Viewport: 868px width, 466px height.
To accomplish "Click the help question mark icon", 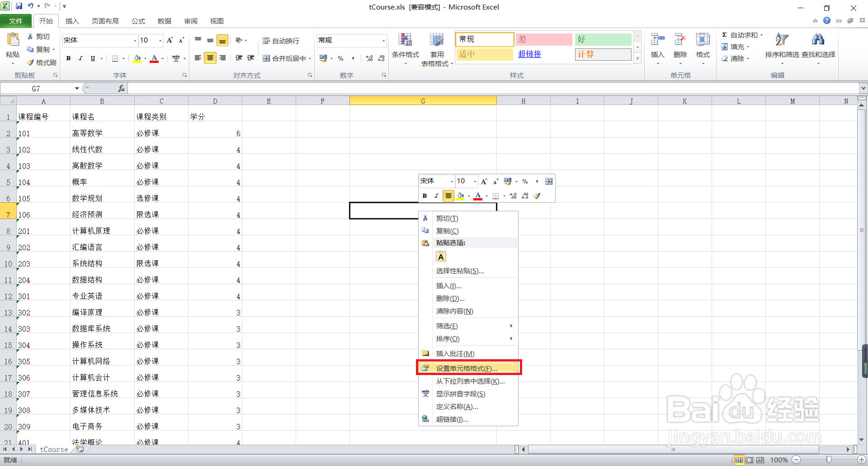I will click(x=827, y=21).
